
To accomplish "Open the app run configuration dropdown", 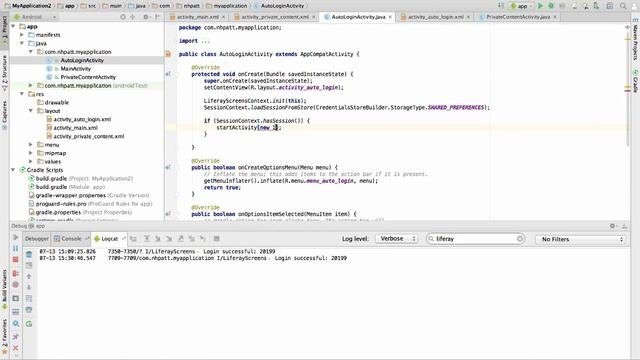I will (521, 6).
